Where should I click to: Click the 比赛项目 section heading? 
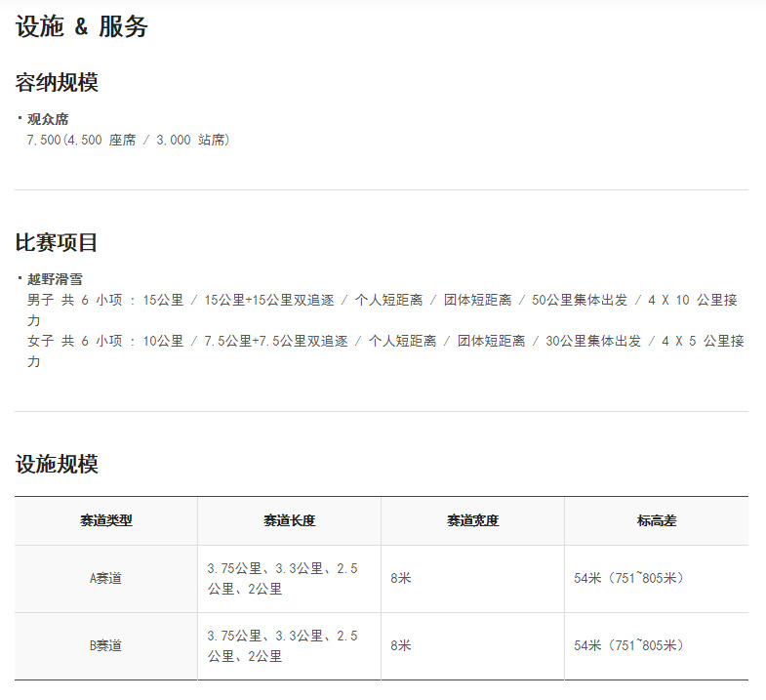[x=57, y=242]
